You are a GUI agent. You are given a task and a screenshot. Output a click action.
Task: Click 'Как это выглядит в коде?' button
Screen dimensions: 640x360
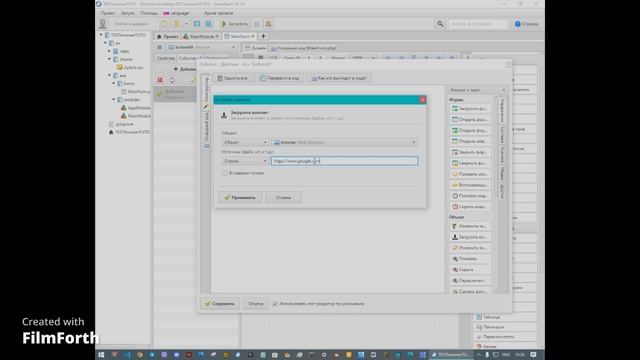click(339, 78)
